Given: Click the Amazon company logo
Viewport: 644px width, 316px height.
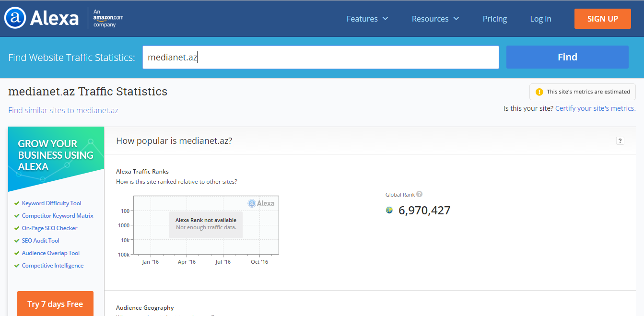Looking at the screenshot, I should tap(108, 18).
